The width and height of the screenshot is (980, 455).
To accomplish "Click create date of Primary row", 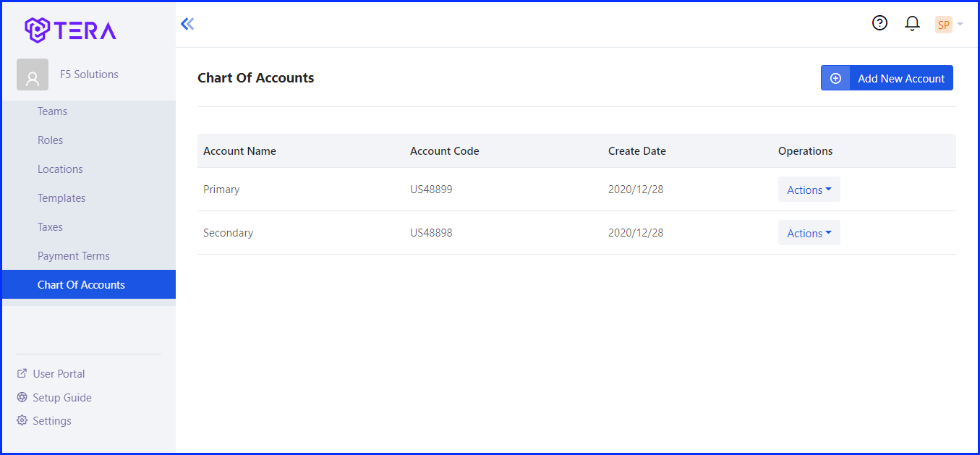I will click(x=636, y=190).
